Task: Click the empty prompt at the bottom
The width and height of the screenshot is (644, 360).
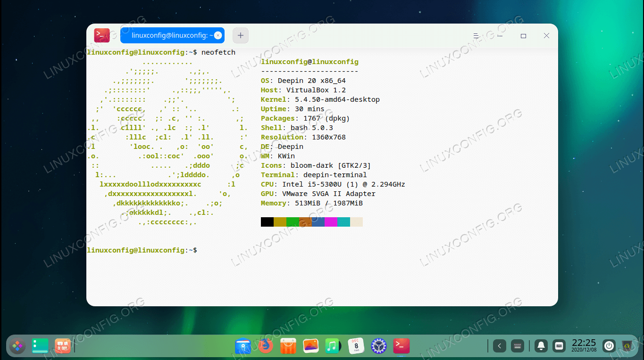Action: [142, 250]
